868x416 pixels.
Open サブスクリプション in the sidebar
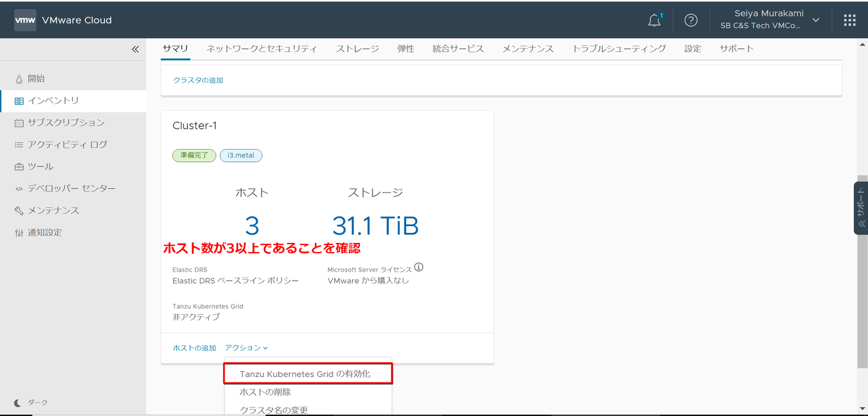73,123
